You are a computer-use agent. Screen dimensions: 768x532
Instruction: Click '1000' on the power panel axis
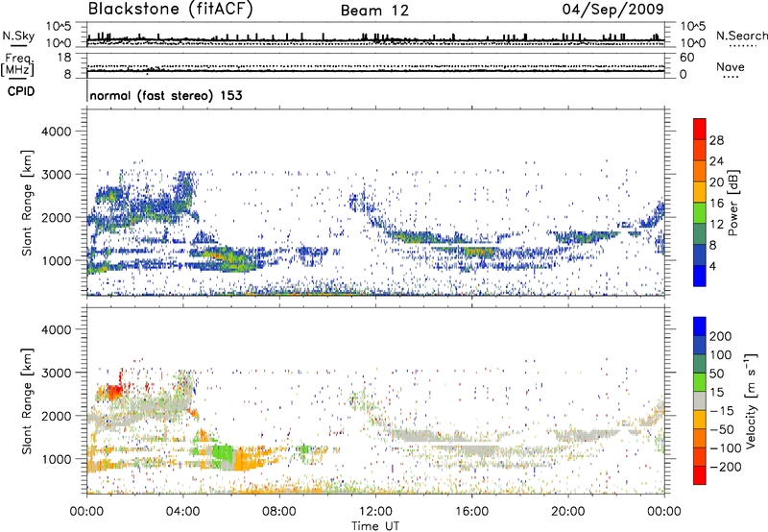click(x=57, y=260)
